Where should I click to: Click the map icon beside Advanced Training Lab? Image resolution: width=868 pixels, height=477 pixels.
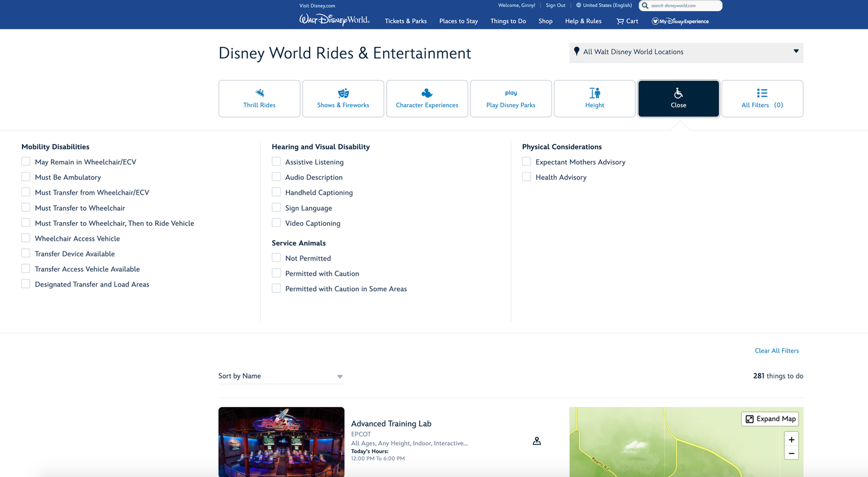[537, 441]
